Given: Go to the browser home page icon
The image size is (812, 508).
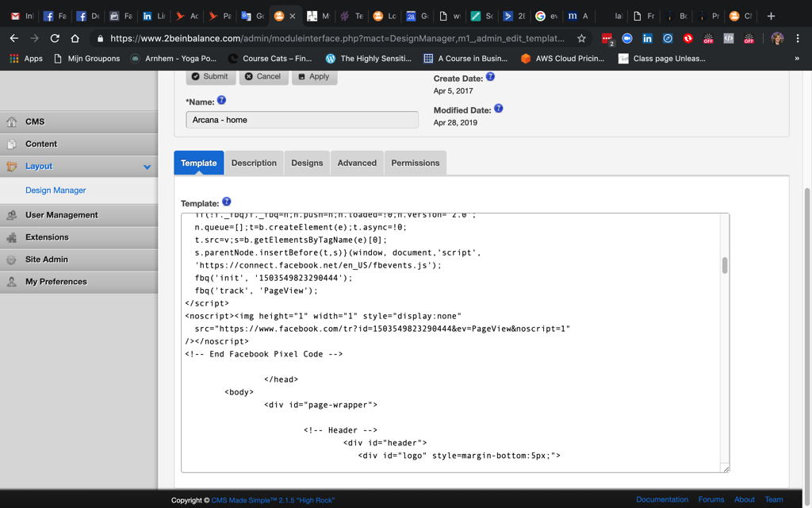Looking at the screenshot, I should [x=75, y=38].
